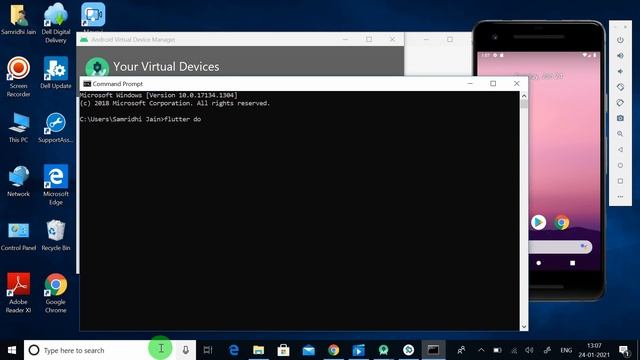Tap emulator toolbar home circle
Screen dimensions: 640x360
tap(620, 165)
